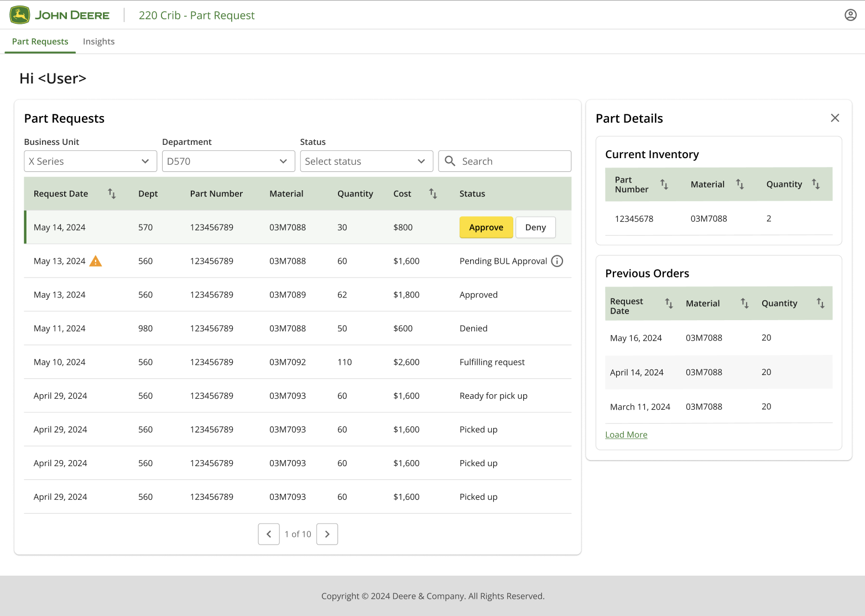Click the quantity 110 cell
The width and height of the screenshot is (865, 616).
[x=345, y=362]
